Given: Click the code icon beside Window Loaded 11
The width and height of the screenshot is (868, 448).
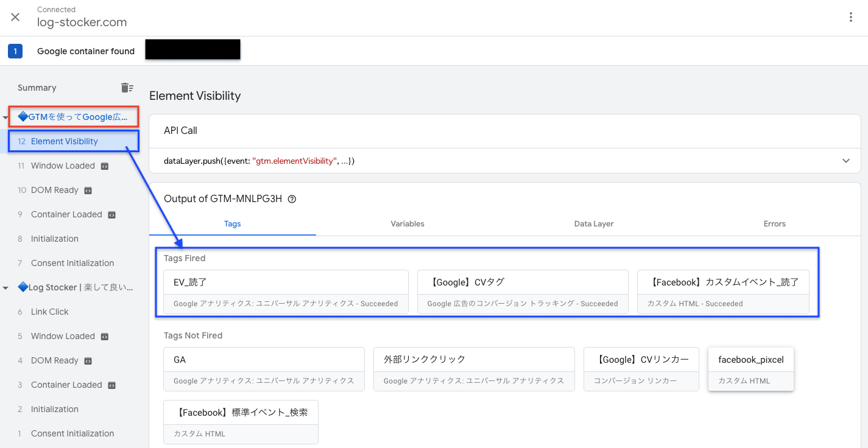Looking at the screenshot, I should pos(105,166).
